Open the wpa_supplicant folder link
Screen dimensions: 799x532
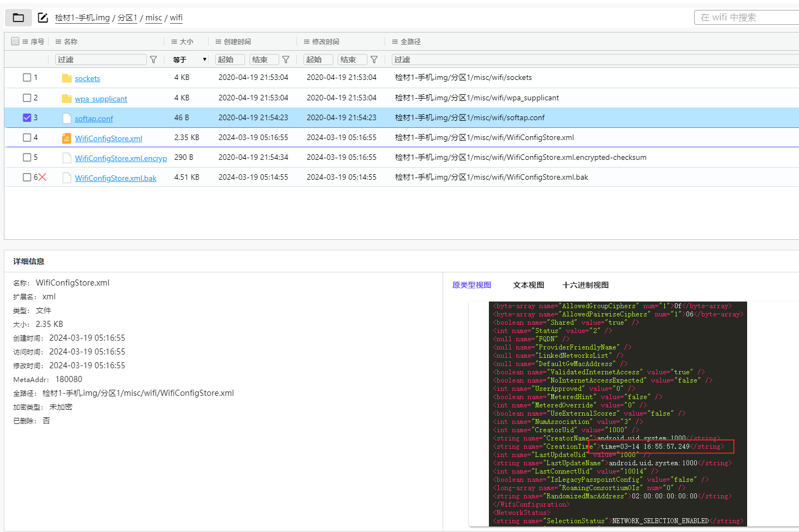[101, 99]
